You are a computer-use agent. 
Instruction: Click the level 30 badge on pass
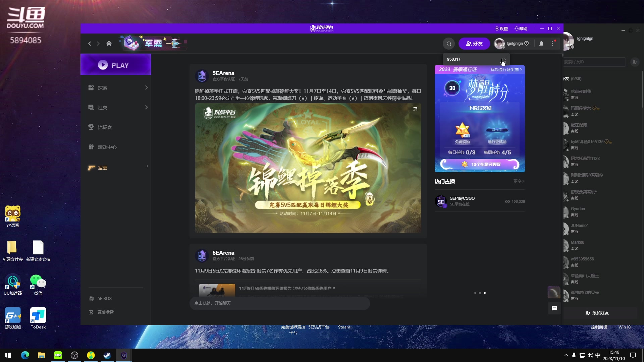coord(452,88)
